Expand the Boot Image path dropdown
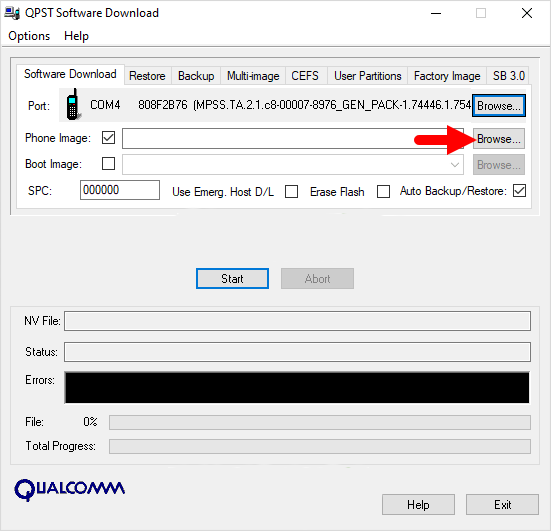Image resolution: width=551 pixels, height=531 pixels. click(x=455, y=164)
